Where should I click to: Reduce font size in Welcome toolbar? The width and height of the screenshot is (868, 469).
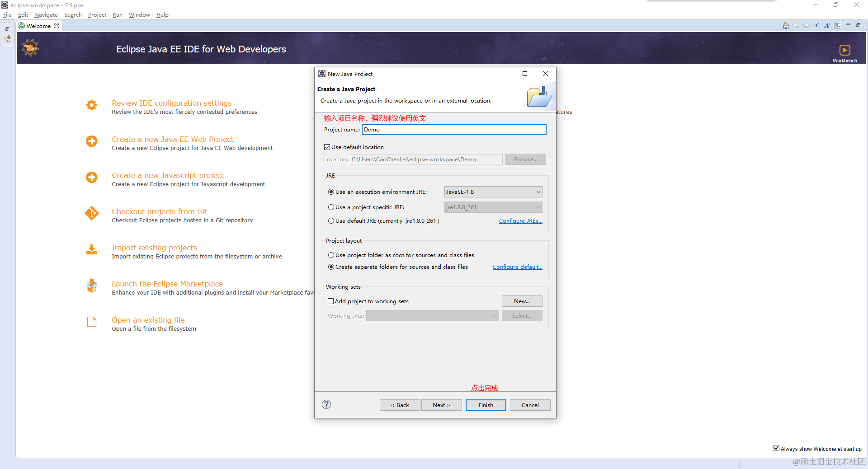click(817, 26)
